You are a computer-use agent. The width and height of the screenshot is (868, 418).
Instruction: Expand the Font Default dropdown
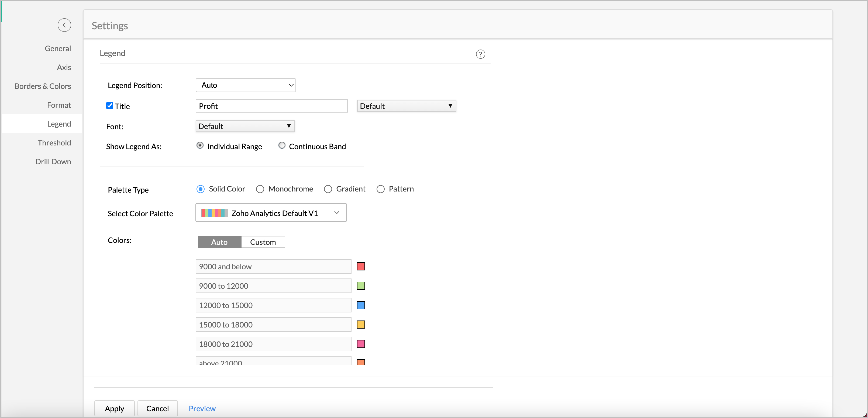245,126
